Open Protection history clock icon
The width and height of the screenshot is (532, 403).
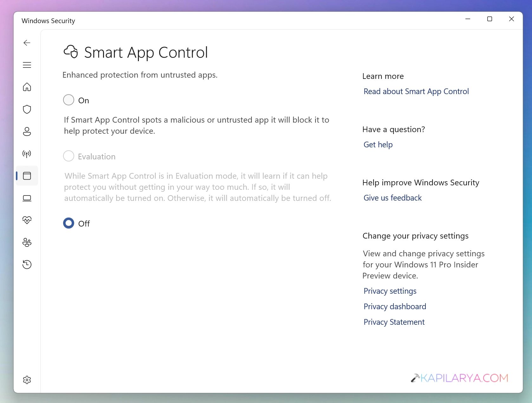[x=27, y=265]
